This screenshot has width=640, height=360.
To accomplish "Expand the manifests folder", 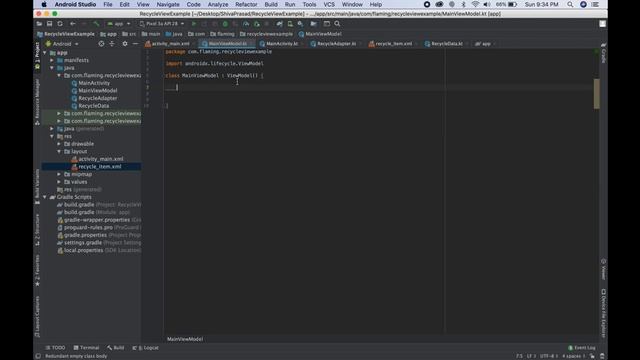I will (x=52, y=60).
